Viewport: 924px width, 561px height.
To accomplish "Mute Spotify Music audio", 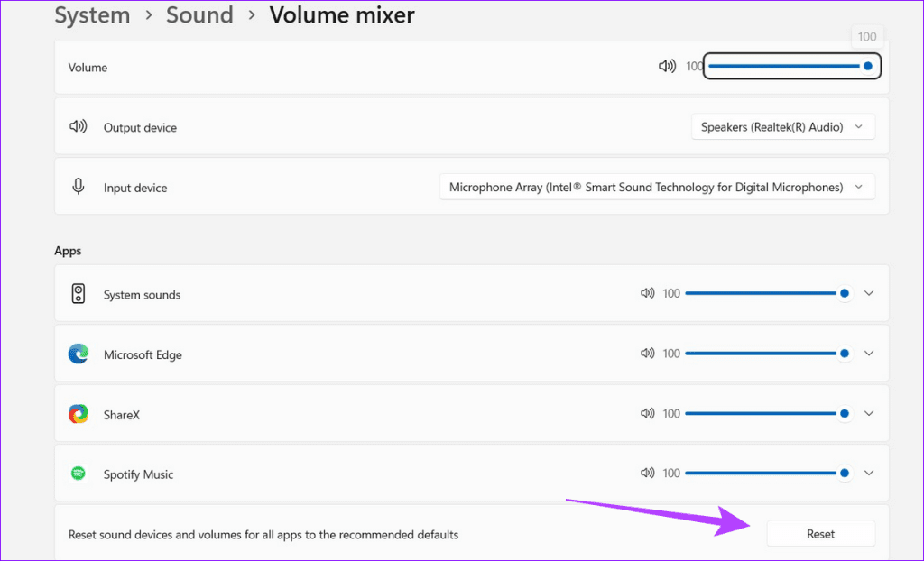I will click(x=648, y=473).
